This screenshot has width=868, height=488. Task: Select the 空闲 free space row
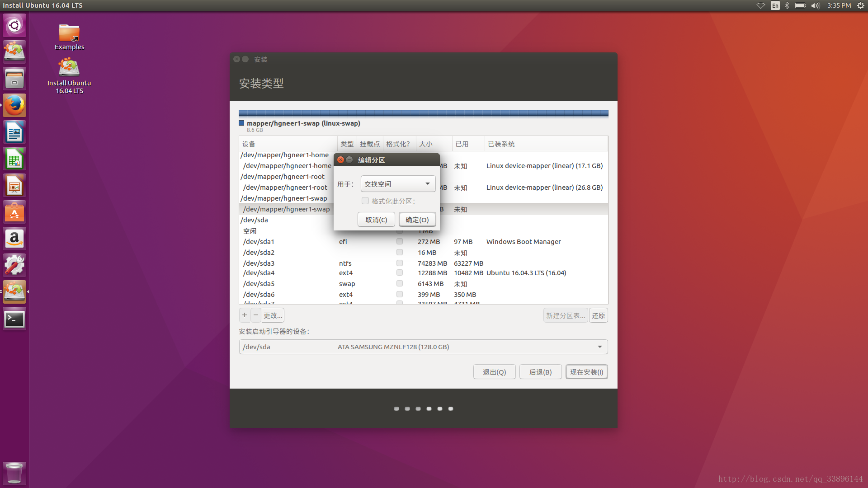tap(423, 231)
